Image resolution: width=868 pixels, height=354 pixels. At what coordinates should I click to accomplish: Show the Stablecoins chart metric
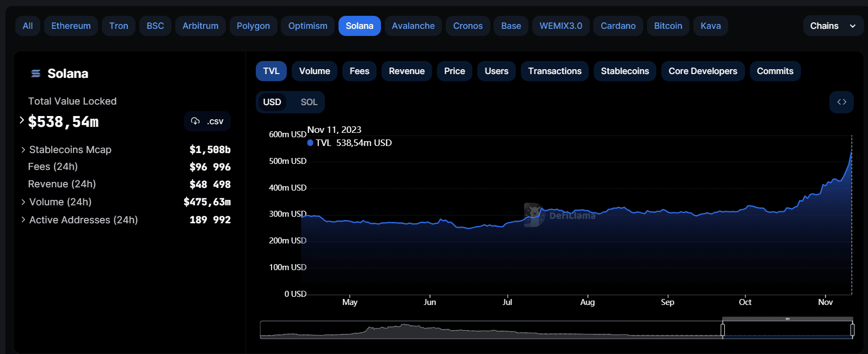625,71
